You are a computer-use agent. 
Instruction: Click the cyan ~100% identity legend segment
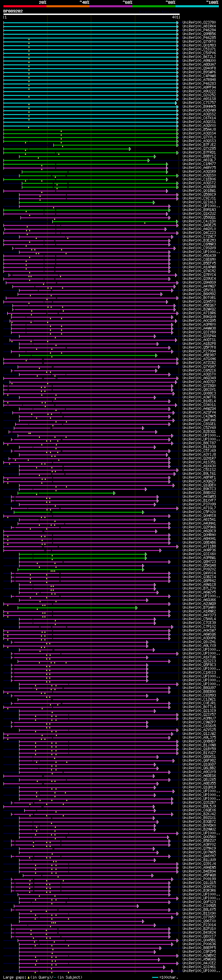point(197,6)
